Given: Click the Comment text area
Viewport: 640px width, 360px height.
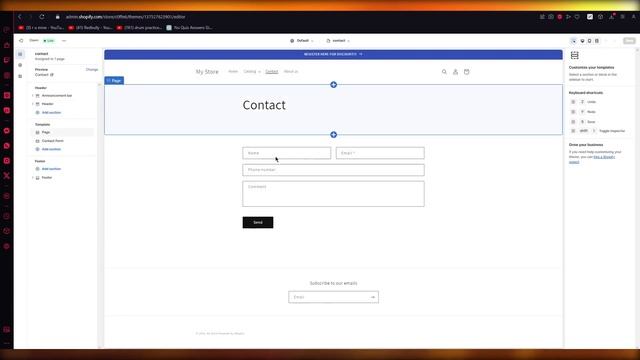Looking at the screenshot, I should (x=333, y=194).
